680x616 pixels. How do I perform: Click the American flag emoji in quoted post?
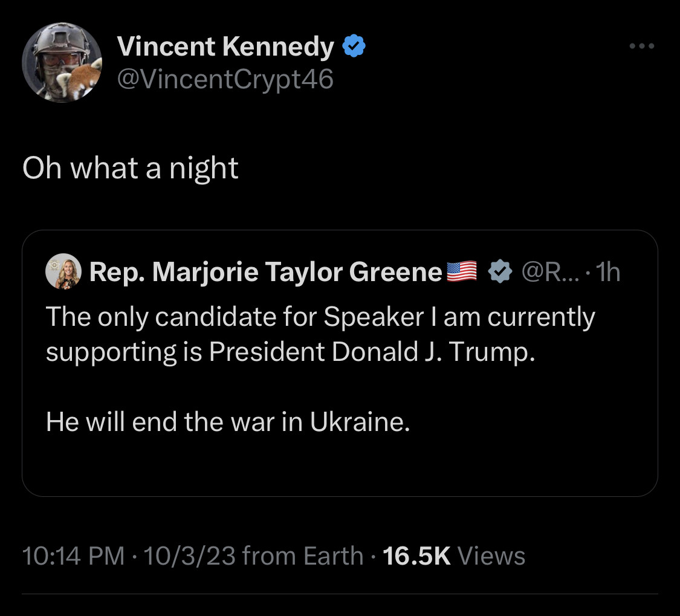461,272
